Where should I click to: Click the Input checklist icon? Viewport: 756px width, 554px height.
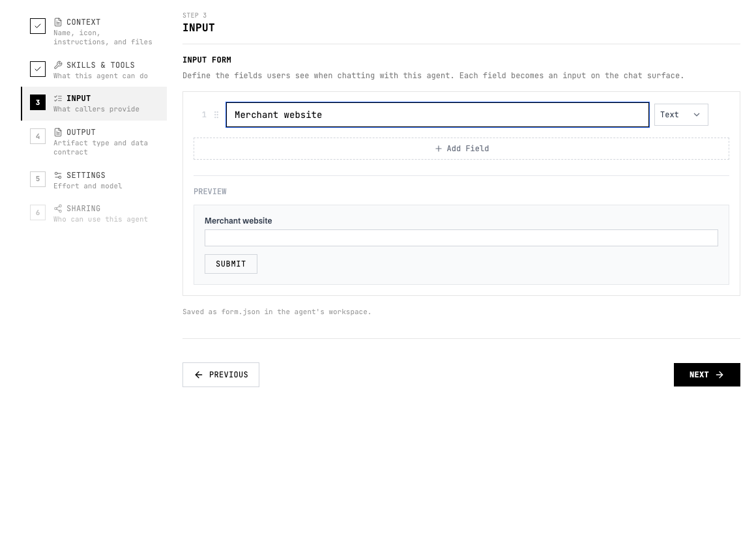[58, 98]
